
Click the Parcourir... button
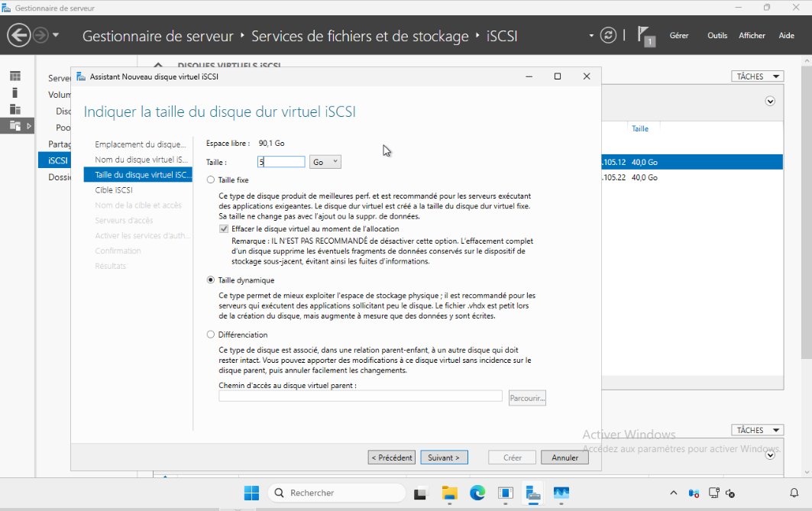click(x=527, y=398)
